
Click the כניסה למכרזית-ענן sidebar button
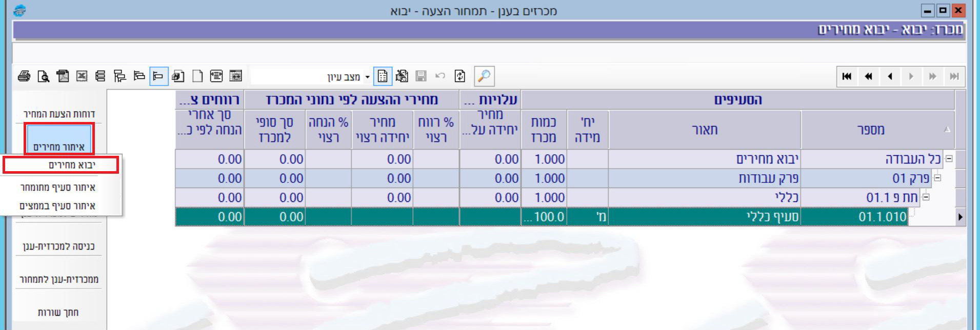pyautogui.click(x=59, y=246)
